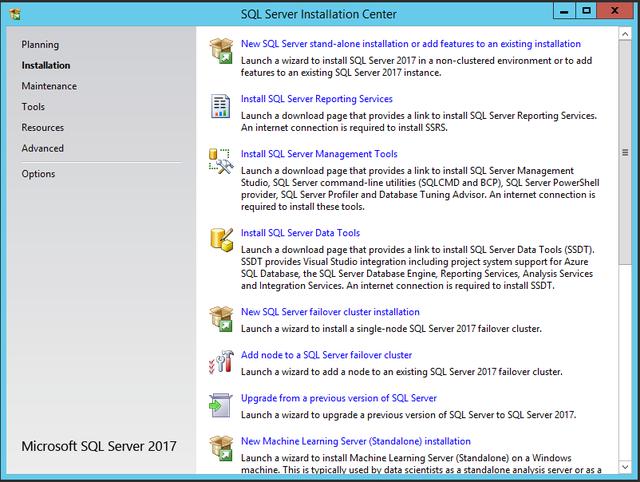Click the Machine Learning Server box icon
This screenshot has width=640, height=482.
(221, 448)
